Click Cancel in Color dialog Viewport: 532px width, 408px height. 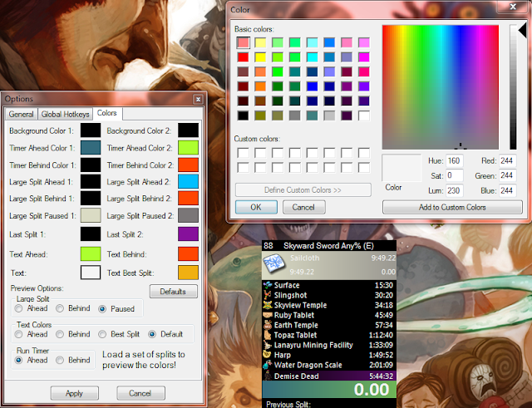tap(303, 207)
